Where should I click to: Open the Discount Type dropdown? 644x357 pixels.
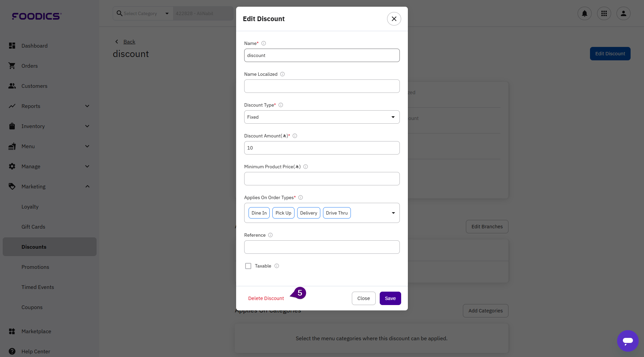[x=322, y=117]
